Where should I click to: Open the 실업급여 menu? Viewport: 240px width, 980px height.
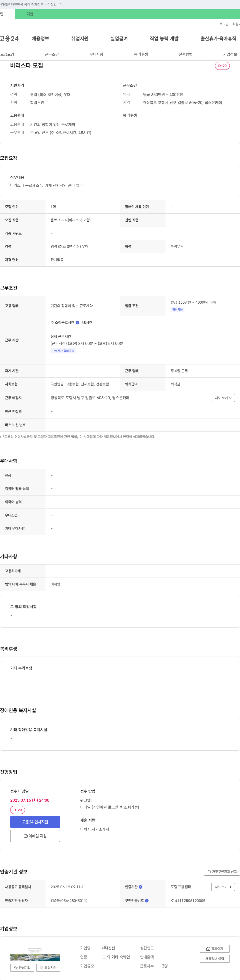pyautogui.click(x=119, y=39)
